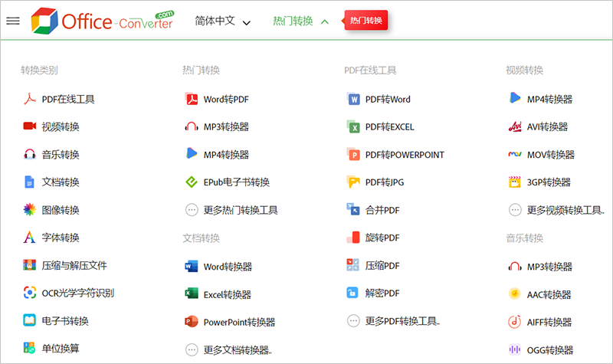Click the EPub电子书转换 green diamond icon

coord(191,182)
